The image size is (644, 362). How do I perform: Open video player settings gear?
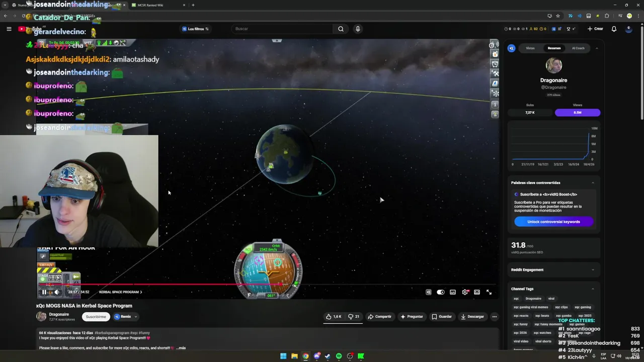click(465, 292)
